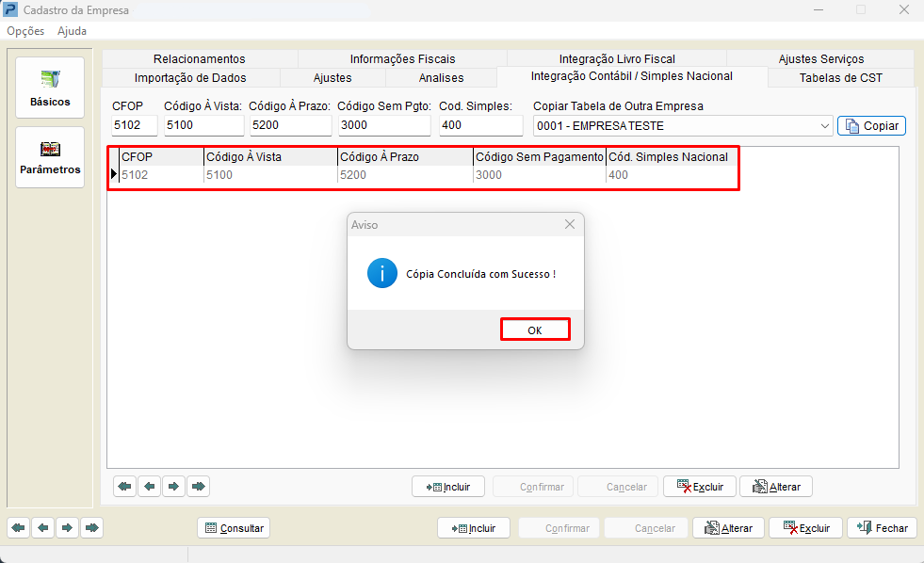Click the Código Sem Pagamento column header
Image resolution: width=924 pixels, height=563 pixels.
point(539,156)
